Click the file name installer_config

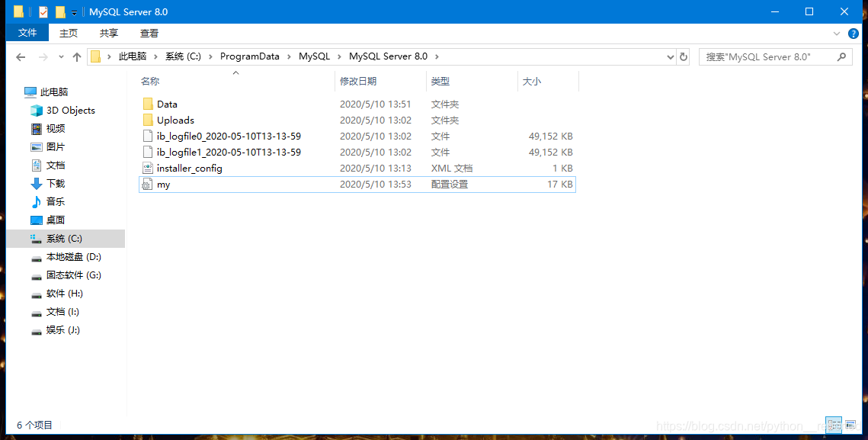click(189, 169)
